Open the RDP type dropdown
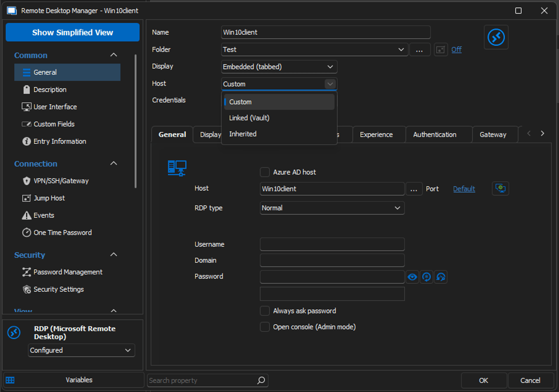The width and height of the screenshot is (559, 392). tap(332, 208)
